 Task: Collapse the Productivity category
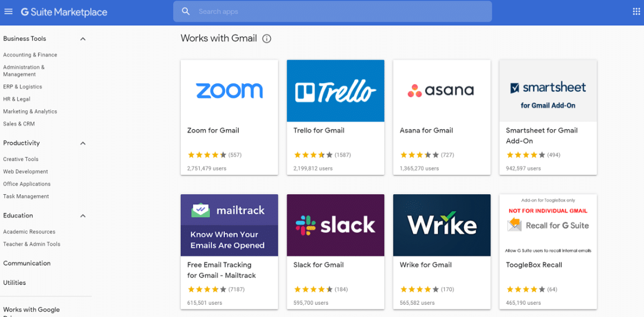click(x=83, y=143)
